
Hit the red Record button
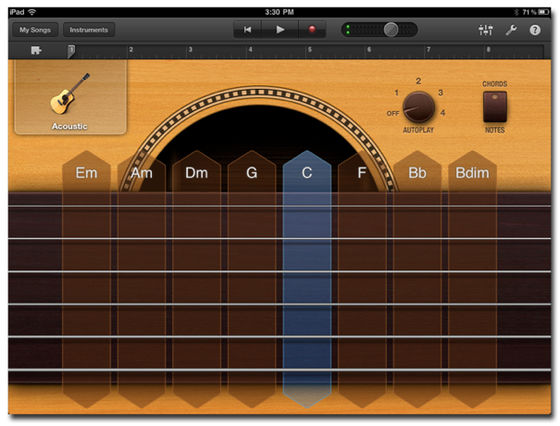click(x=312, y=30)
